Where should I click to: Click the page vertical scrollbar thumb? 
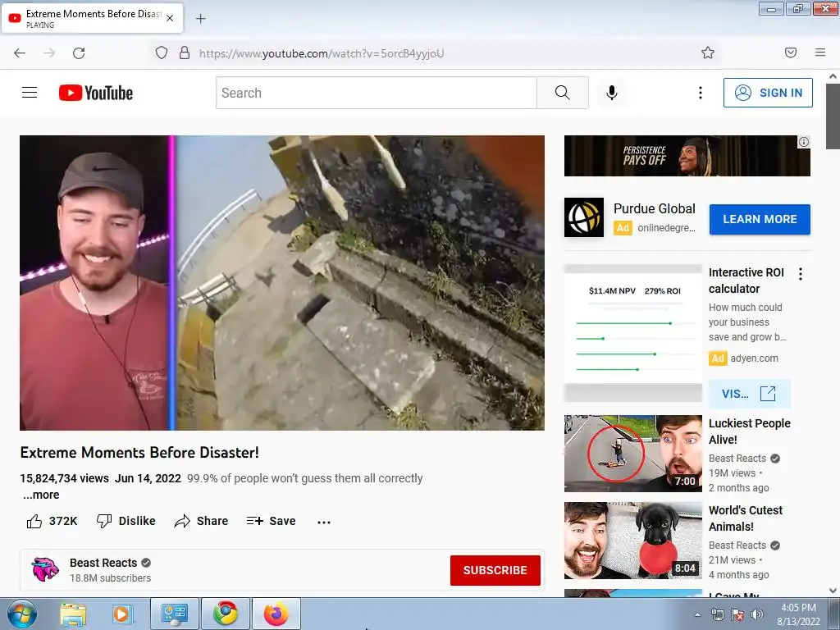coord(833,116)
